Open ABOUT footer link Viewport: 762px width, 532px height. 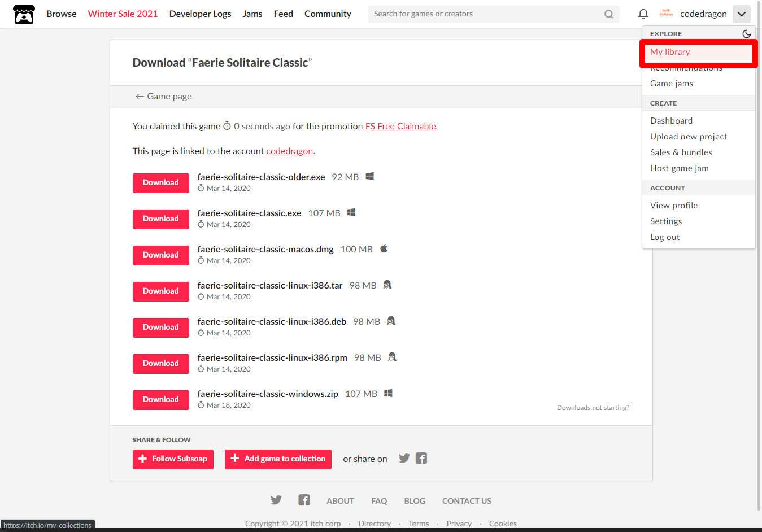[x=341, y=501]
